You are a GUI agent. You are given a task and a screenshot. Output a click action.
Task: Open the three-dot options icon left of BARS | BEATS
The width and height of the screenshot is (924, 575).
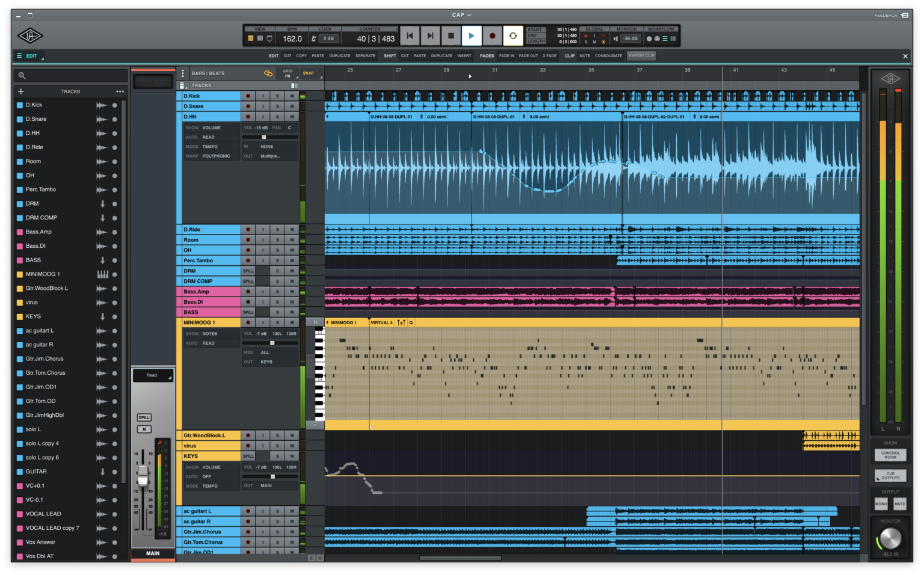click(x=183, y=72)
